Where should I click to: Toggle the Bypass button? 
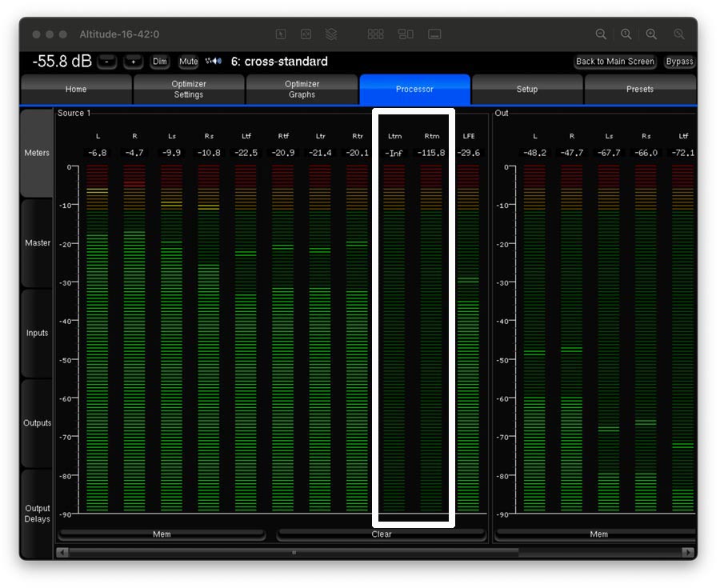tap(679, 62)
